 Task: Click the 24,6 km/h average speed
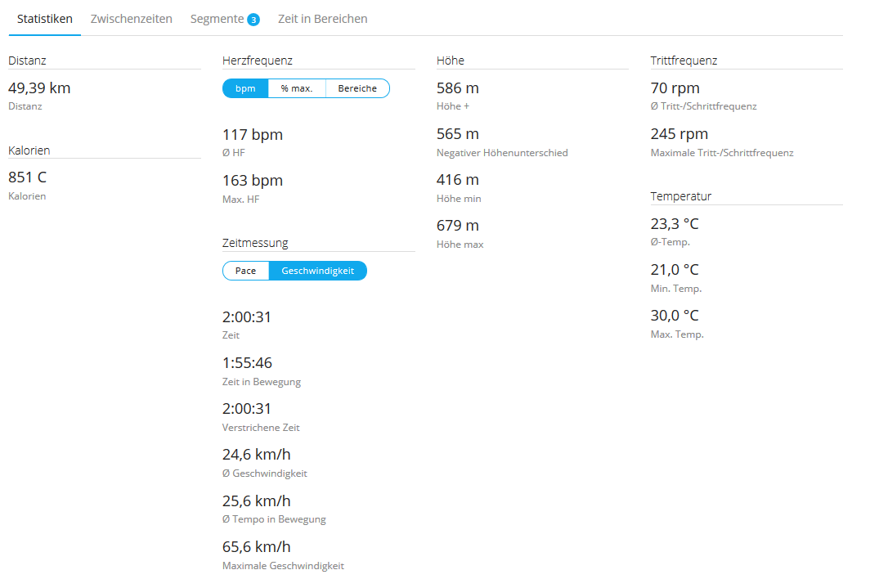(x=256, y=454)
